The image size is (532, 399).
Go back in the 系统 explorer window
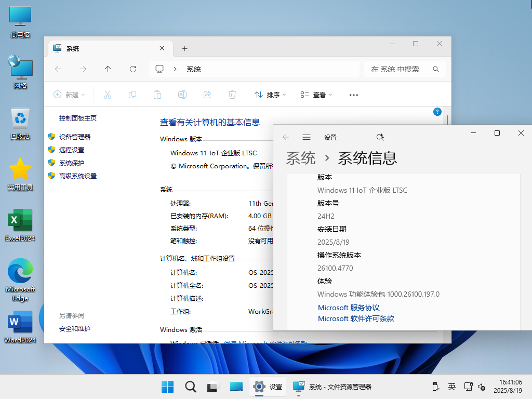[58, 69]
